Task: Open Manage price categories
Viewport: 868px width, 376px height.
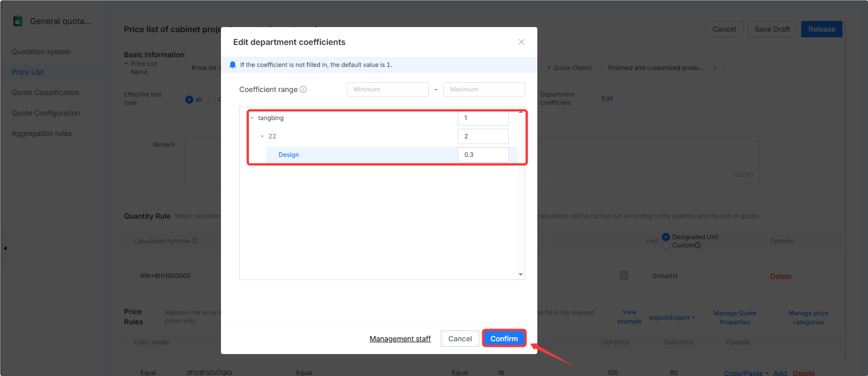Action: pos(808,318)
